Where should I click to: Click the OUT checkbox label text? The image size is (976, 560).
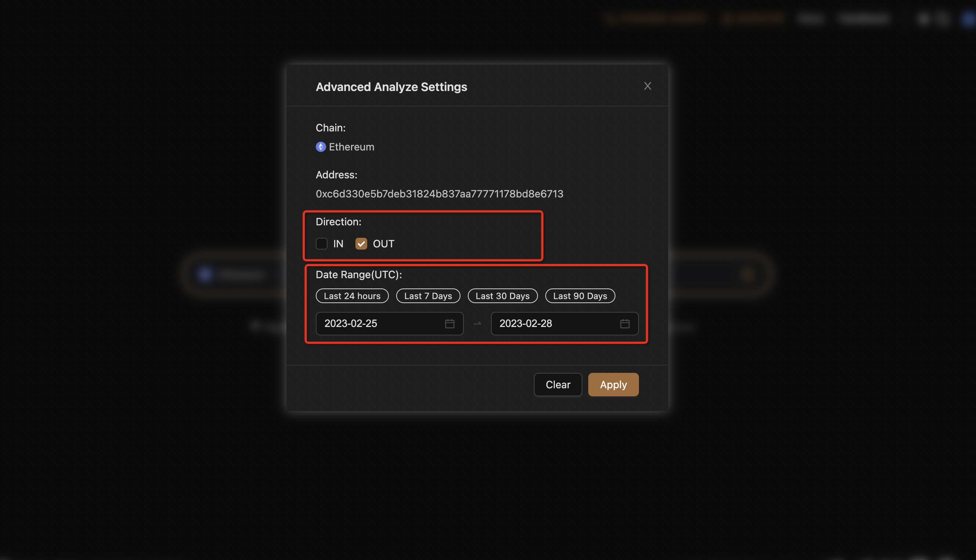coord(383,243)
